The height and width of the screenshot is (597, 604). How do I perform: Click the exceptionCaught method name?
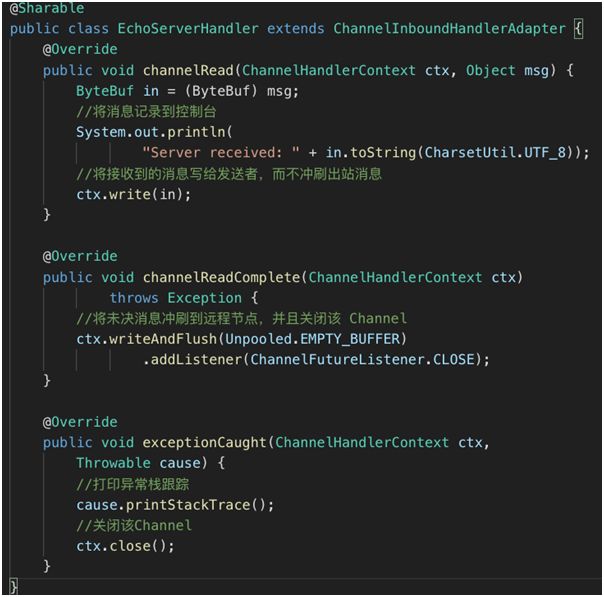point(204,443)
